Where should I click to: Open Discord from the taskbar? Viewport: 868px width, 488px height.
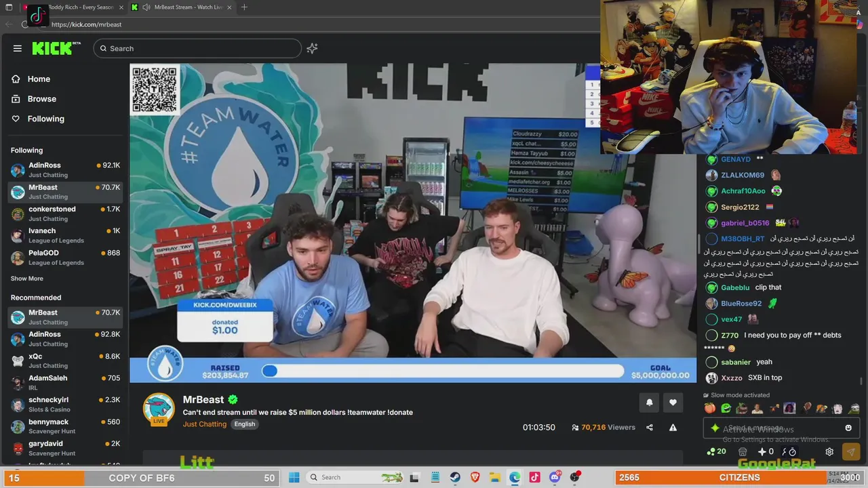(x=555, y=477)
